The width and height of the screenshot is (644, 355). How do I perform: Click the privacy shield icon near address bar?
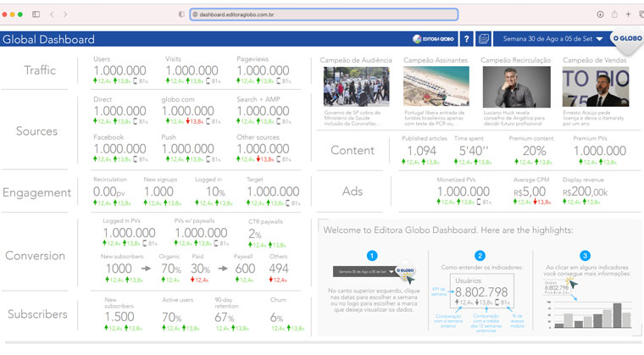pyautogui.click(x=181, y=14)
